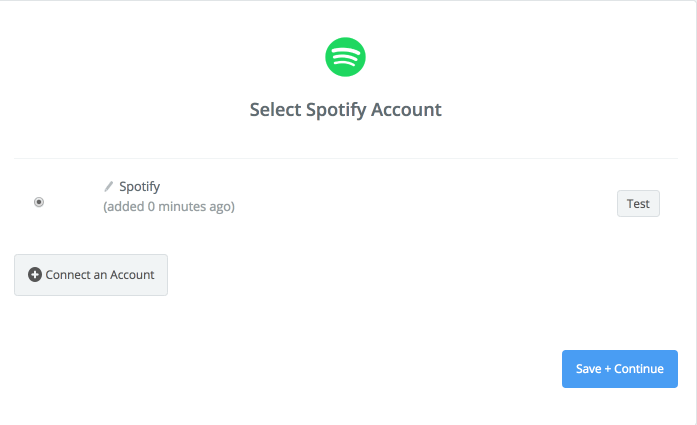This screenshot has height=425, width=697.
Task: Click the gray Test button
Action: (x=638, y=204)
